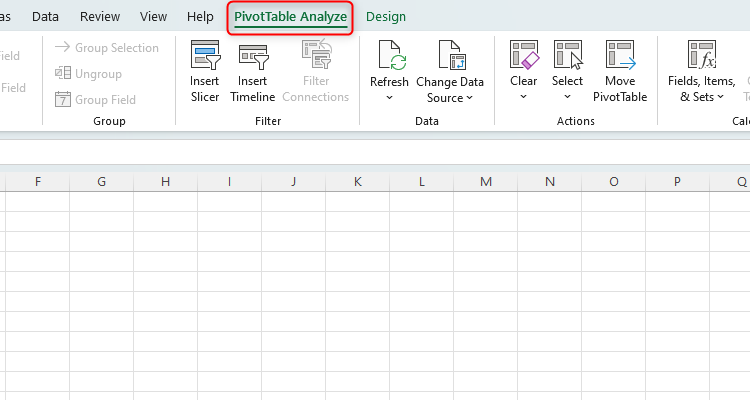Expand the Change Data Source dropdown arrow
Screen dimensions: 750x400
point(470,98)
